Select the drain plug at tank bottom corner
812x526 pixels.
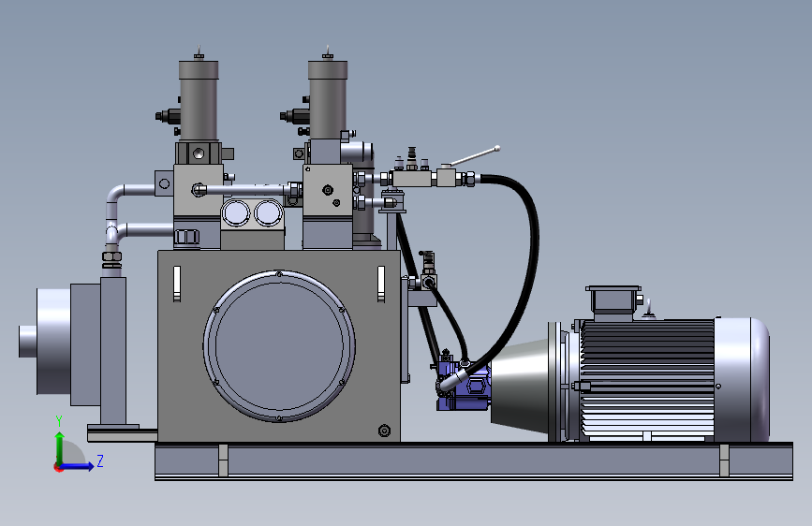coord(384,431)
